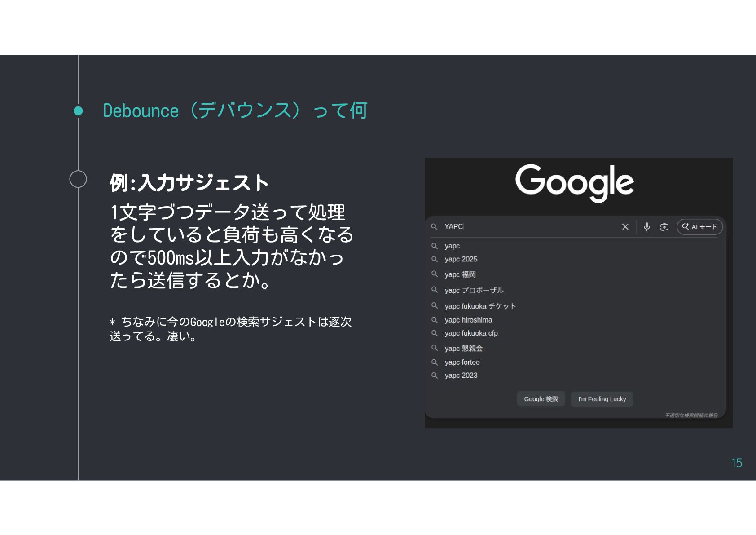The image size is (756, 535).
Task: Click the slide page number 15
Action: (x=737, y=463)
